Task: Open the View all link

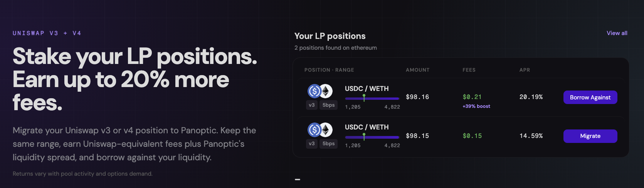Action: point(617,33)
